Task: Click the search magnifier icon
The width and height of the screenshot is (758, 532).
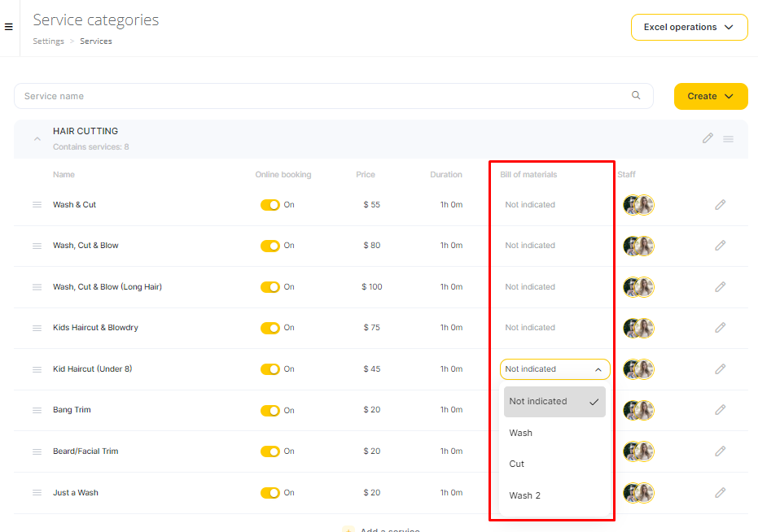Action: pos(636,95)
